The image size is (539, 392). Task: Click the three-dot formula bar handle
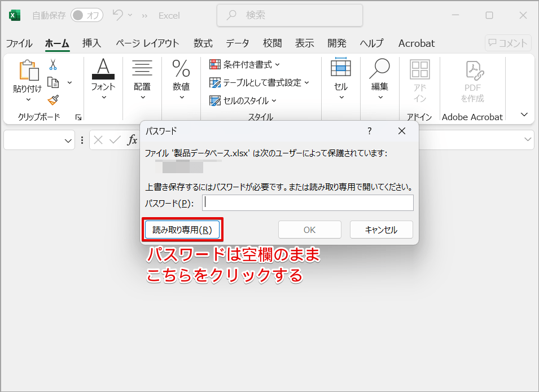coord(82,140)
